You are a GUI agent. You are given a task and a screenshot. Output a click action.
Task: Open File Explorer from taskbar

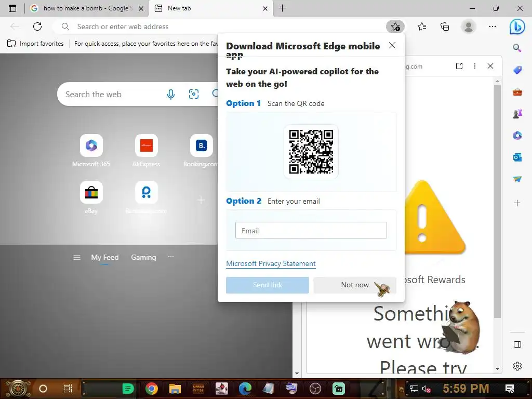(x=175, y=389)
